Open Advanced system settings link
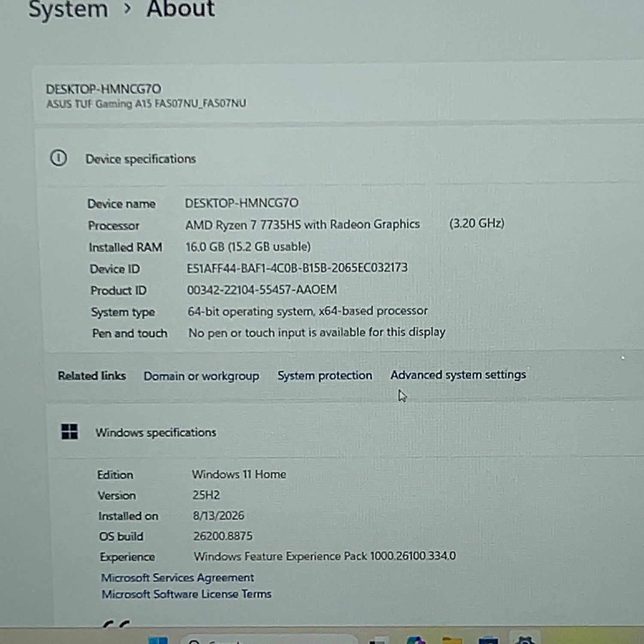This screenshot has height=644, width=644. [458, 375]
